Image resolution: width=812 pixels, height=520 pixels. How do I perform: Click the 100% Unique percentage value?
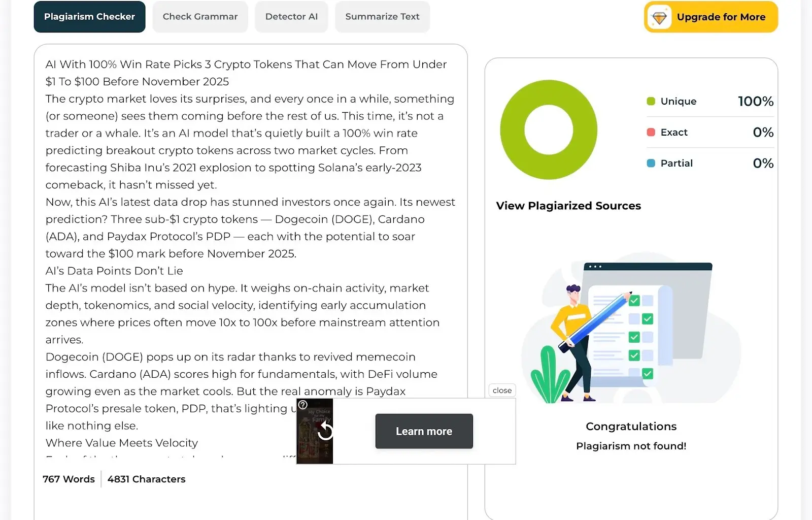click(755, 101)
